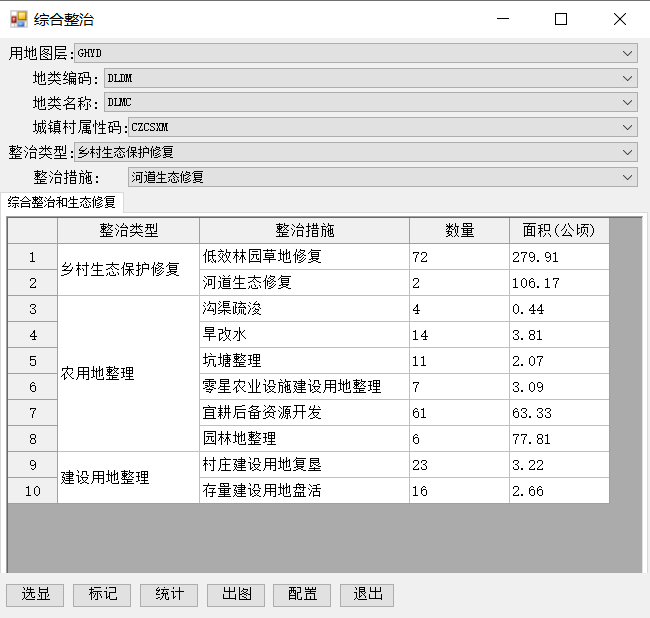Screen dimensions: 650x618
Task: Click the 面积(公顷) column header
Action: pyautogui.click(x=559, y=230)
